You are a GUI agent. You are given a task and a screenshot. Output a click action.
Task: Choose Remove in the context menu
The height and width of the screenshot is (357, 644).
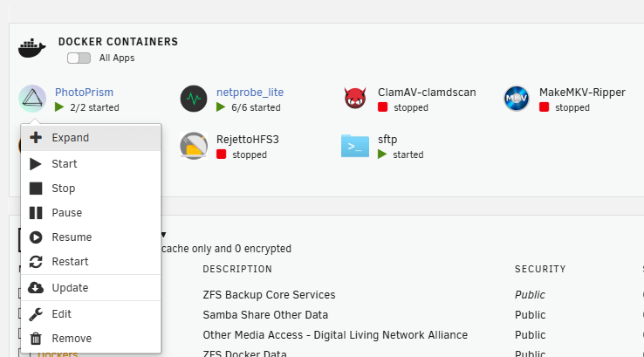(91, 339)
